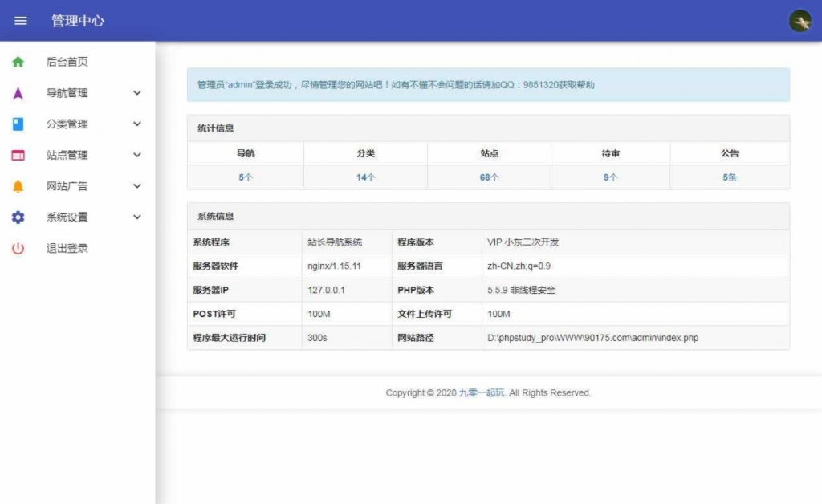
Task: Click the blue bookmark category icon
Action: [x=18, y=124]
